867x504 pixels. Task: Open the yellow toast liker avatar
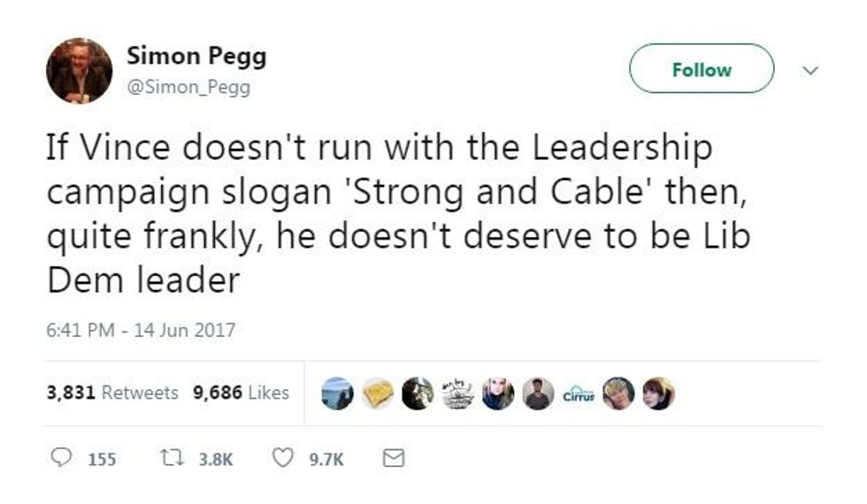click(x=377, y=393)
